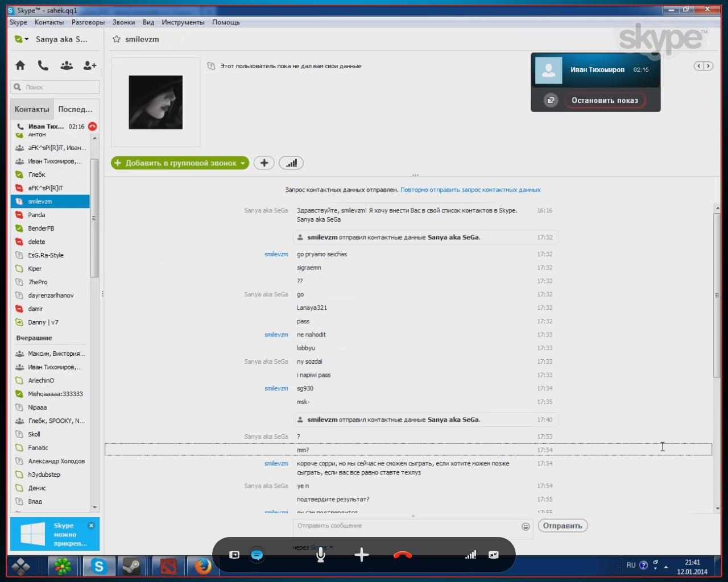Image resolution: width=728 pixels, height=582 pixels.
Task: Select the dayrenzarlhanov contact
Action: point(50,296)
